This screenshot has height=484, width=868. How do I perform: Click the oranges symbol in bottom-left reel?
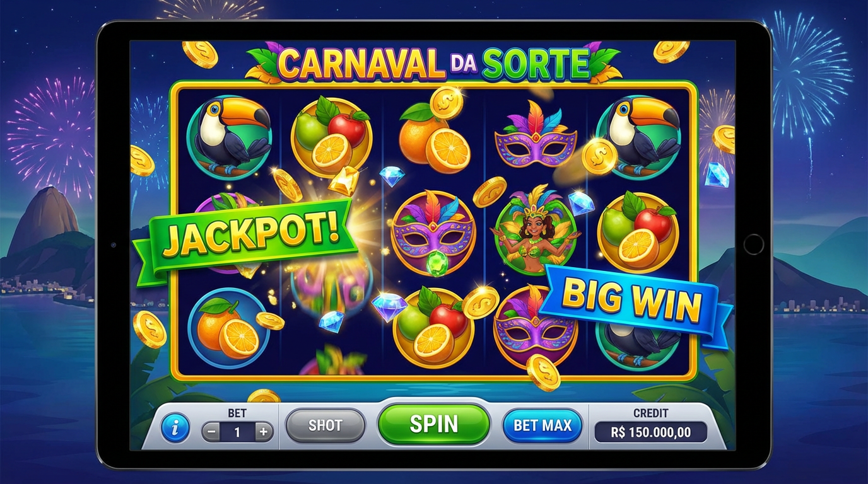click(x=228, y=328)
